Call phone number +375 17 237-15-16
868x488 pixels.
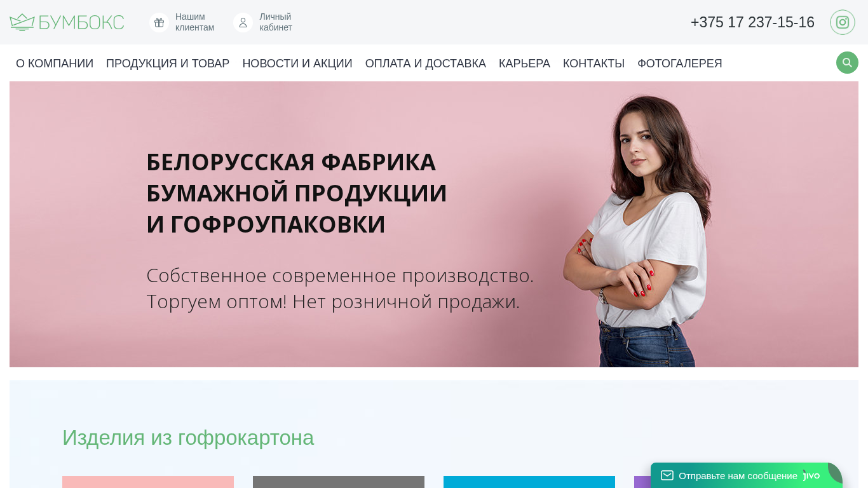pyautogui.click(x=752, y=22)
